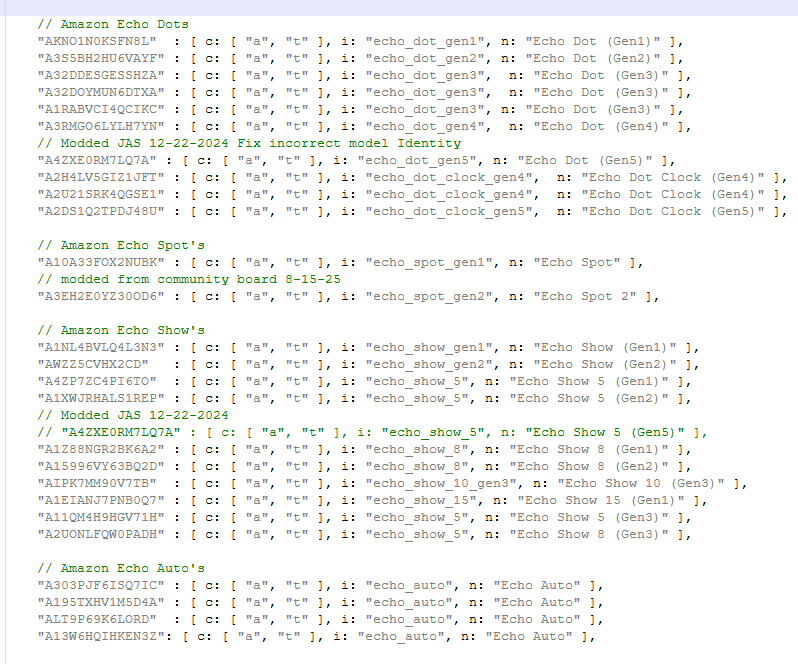
Task: Click the key "A2H4LV5GIZ1JFT"
Action: pos(101,178)
